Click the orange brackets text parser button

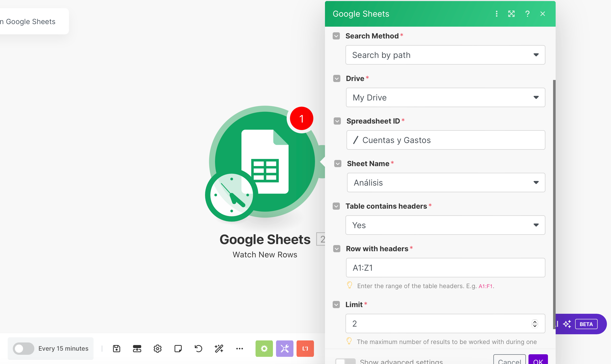click(x=305, y=349)
